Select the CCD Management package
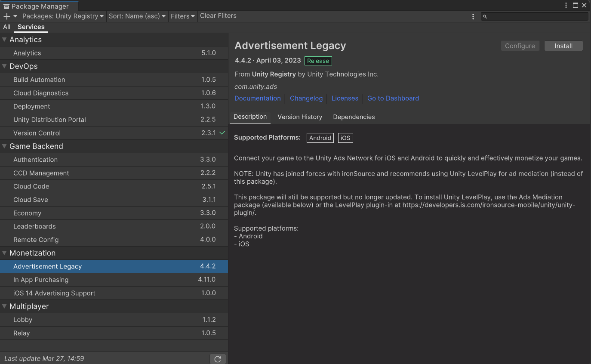Screen dimensions: 591x364 pyautogui.click(x=114, y=173)
